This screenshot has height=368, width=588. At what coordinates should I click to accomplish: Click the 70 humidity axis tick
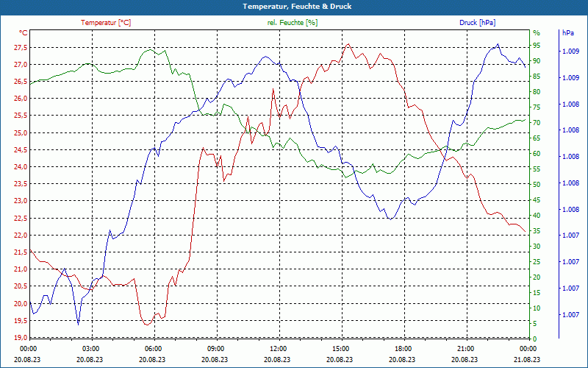pos(537,123)
